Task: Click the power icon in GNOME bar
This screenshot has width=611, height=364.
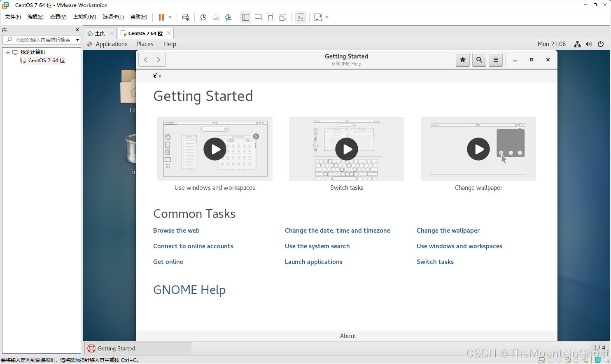Action: pos(601,44)
